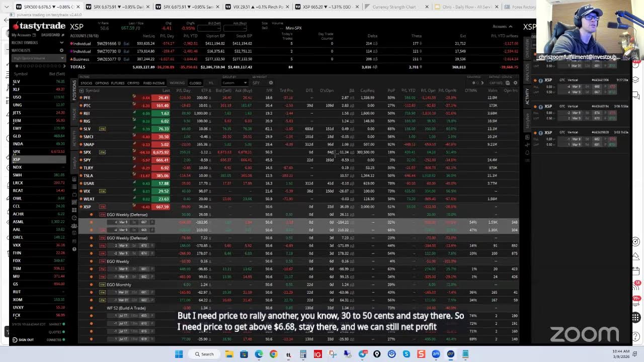The height and width of the screenshot is (362, 644).
Task: Select the Individual 5WZ91666 account row
Action: click(x=294, y=44)
